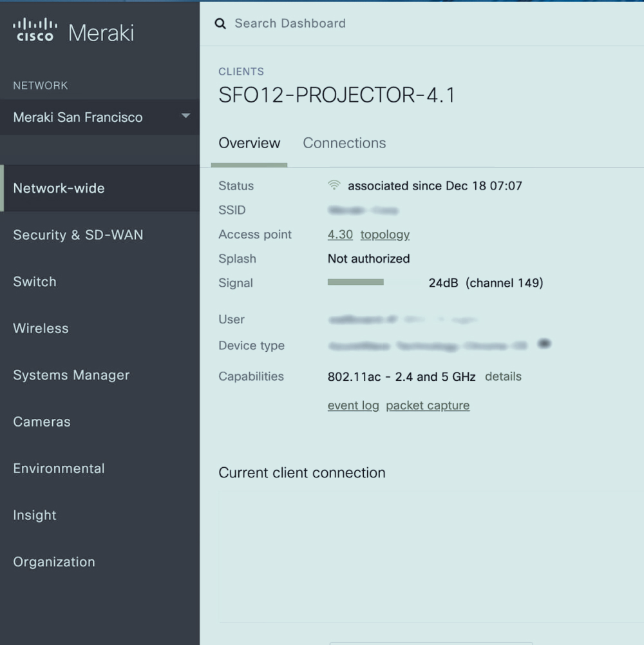Open the topology link

[x=385, y=235]
